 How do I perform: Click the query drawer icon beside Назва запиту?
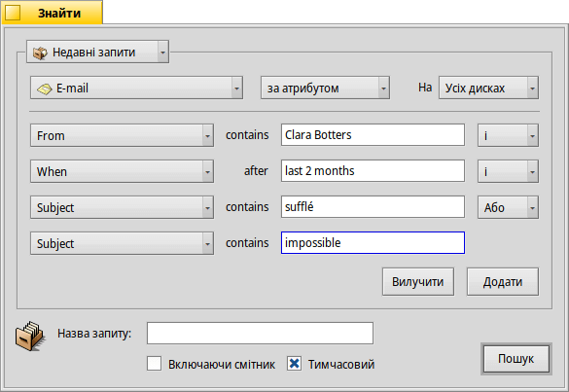tap(30, 336)
